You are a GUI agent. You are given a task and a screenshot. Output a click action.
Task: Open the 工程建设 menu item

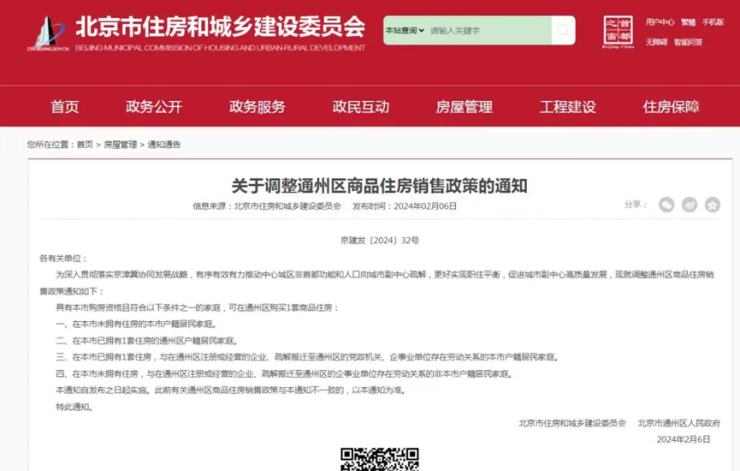coord(567,107)
